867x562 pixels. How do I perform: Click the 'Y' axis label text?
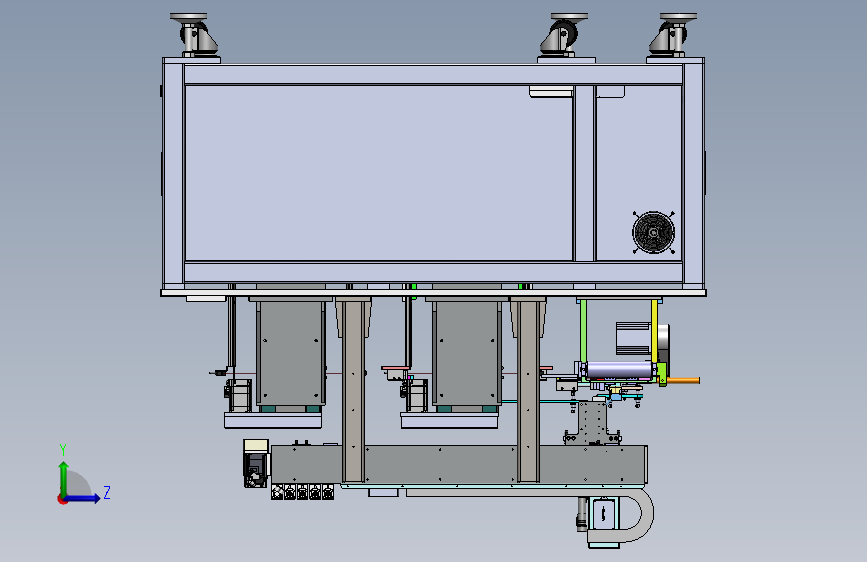click(x=63, y=450)
